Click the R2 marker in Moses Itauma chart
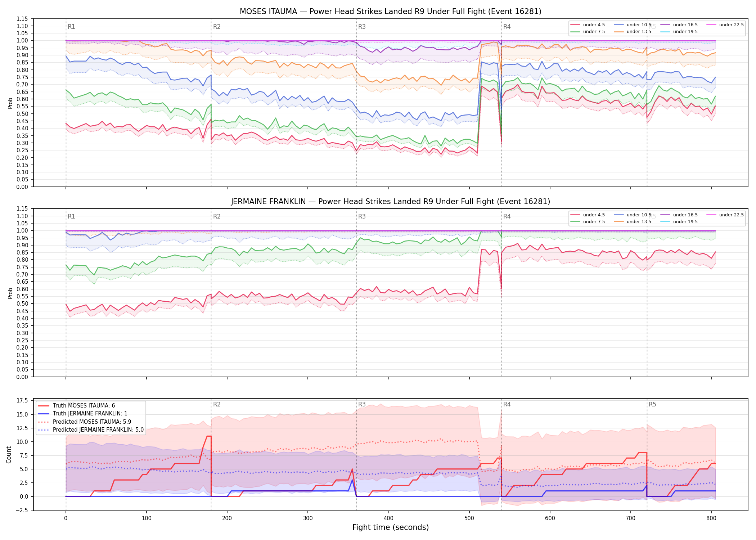 pos(217,27)
